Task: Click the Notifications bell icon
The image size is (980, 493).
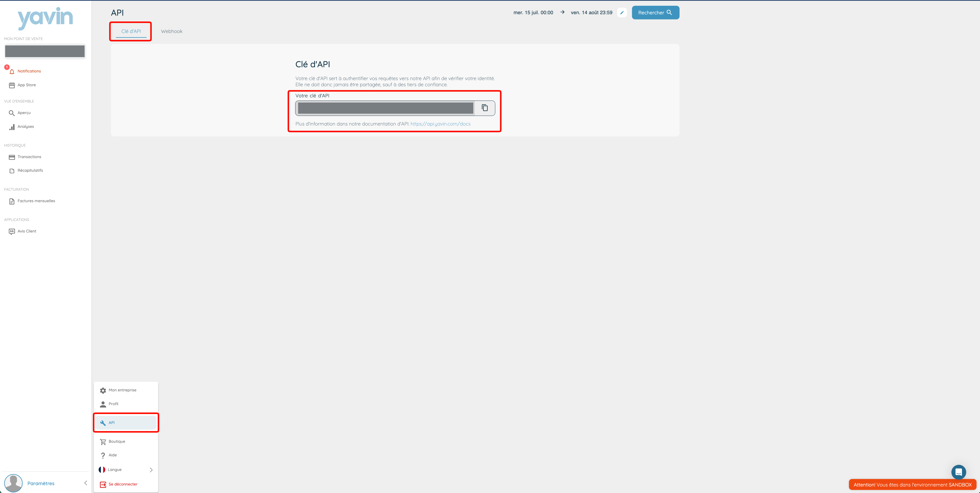Action: coord(12,71)
